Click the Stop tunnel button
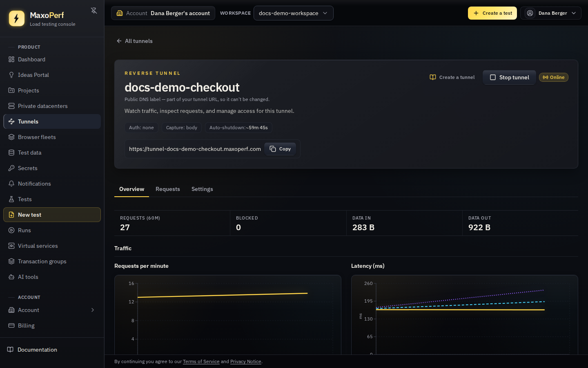 pyautogui.click(x=509, y=77)
